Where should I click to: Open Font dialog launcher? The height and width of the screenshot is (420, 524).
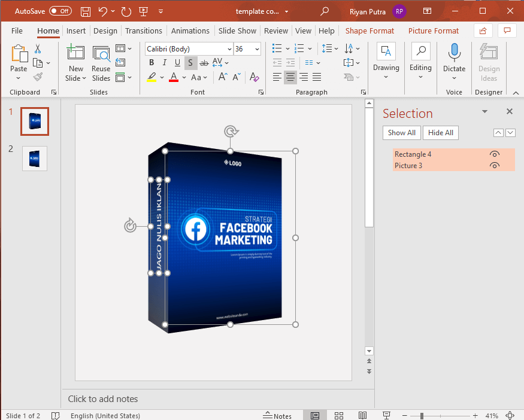[x=261, y=92]
